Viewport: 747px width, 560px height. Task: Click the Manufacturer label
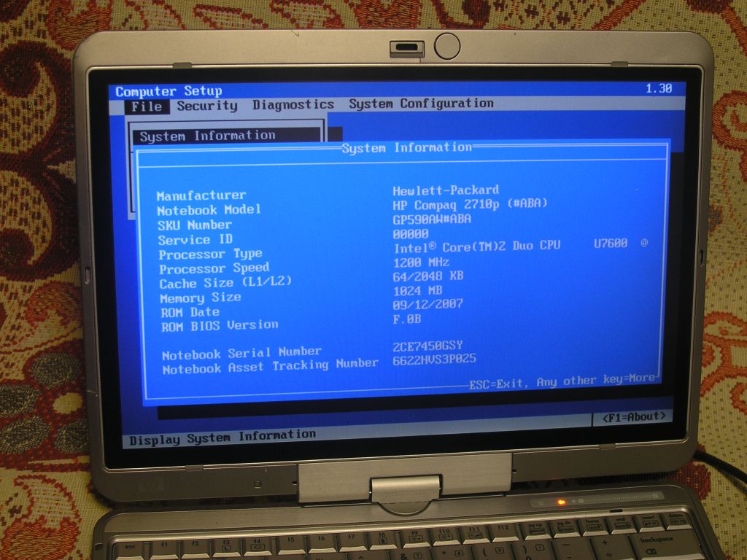201,195
